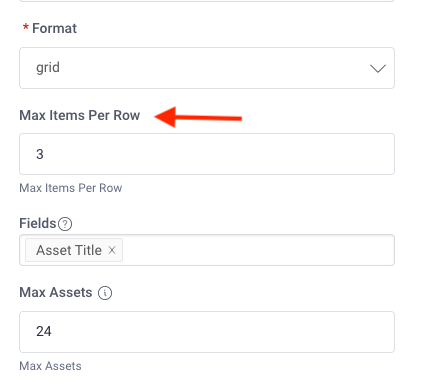Viewport: 438px width, 388px height.
Task: Click the bold Max Items Per Row label
Action: pyautogui.click(x=80, y=115)
